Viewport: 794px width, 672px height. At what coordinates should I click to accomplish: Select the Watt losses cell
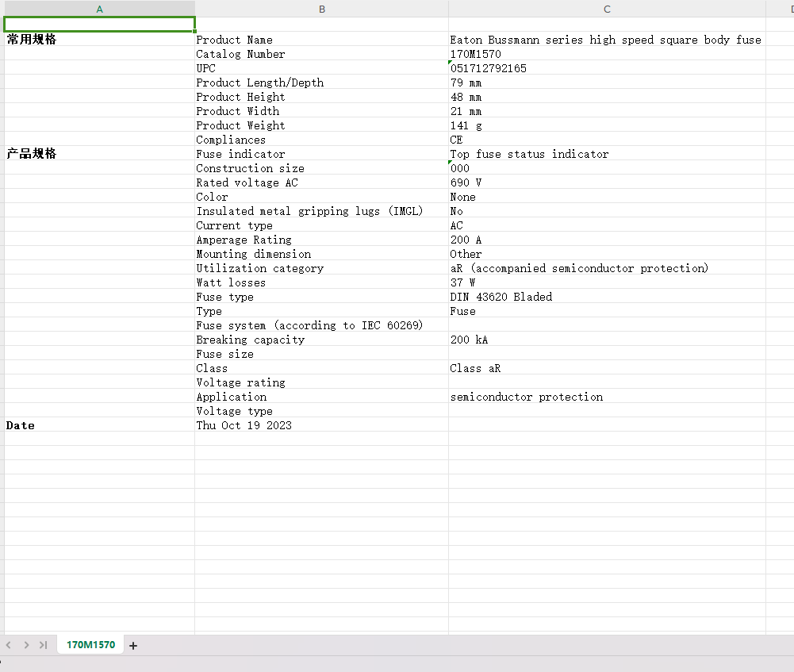point(321,282)
